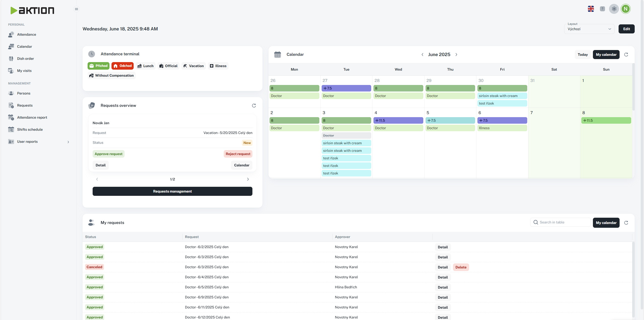
Task: Open settings gear icon in header
Action: pyautogui.click(x=614, y=9)
